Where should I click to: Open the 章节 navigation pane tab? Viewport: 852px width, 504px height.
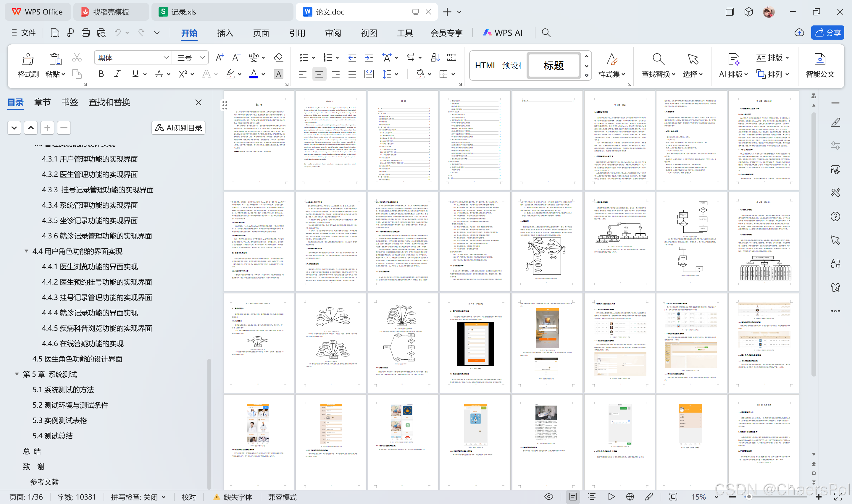click(x=42, y=102)
